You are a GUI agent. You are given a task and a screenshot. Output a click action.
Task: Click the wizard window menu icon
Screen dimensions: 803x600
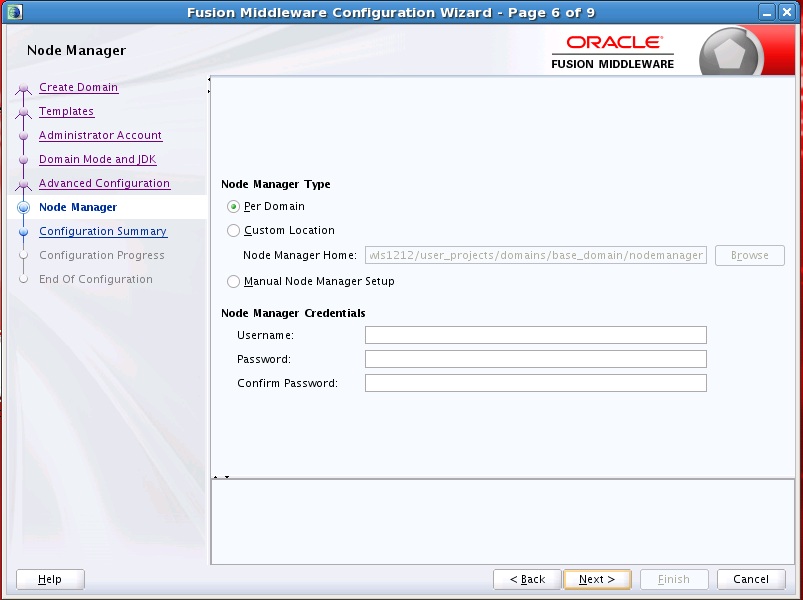(x=14, y=12)
